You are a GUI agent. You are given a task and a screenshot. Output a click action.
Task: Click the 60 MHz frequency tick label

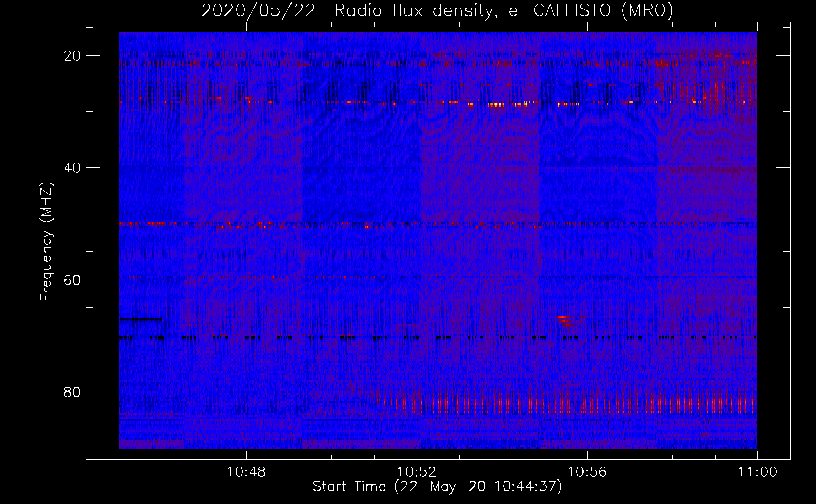[x=72, y=280]
